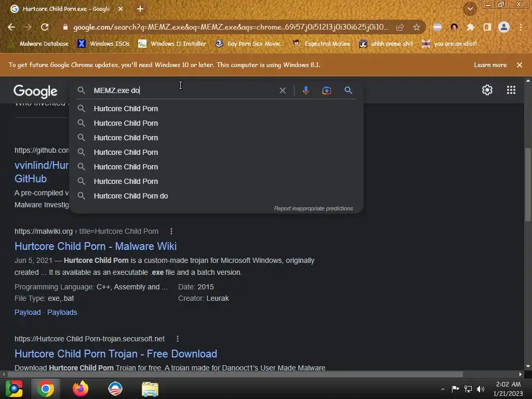
Task: Open the Malware Wiki result title
Action: point(96,246)
